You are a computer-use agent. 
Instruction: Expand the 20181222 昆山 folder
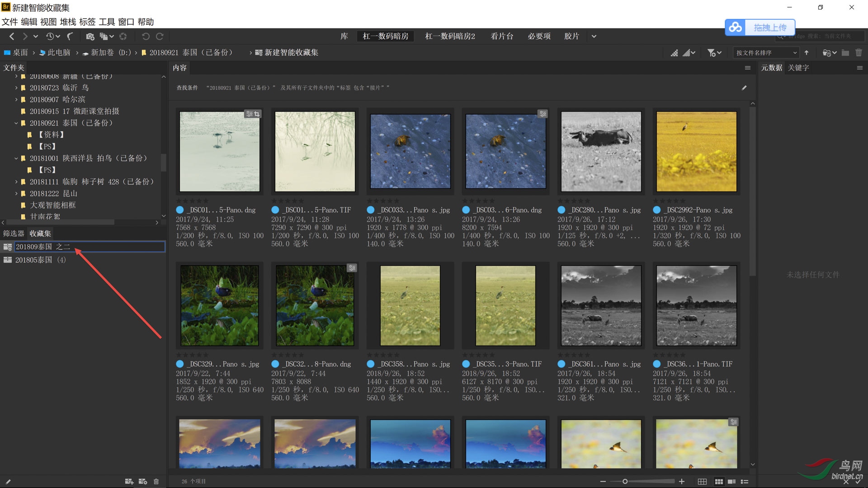pyautogui.click(x=16, y=193)
